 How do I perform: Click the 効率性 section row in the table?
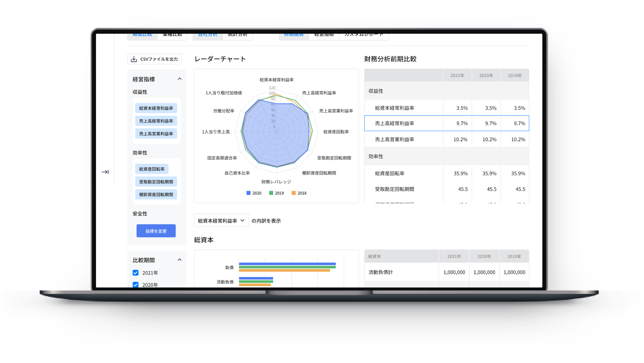[x=447, y=156]
